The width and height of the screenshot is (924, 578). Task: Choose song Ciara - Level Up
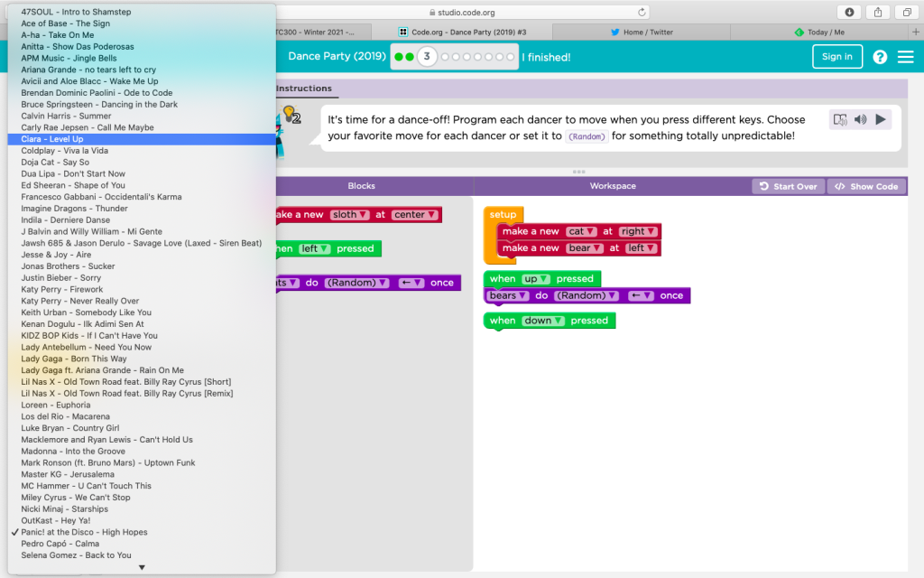tap(142, 139)
